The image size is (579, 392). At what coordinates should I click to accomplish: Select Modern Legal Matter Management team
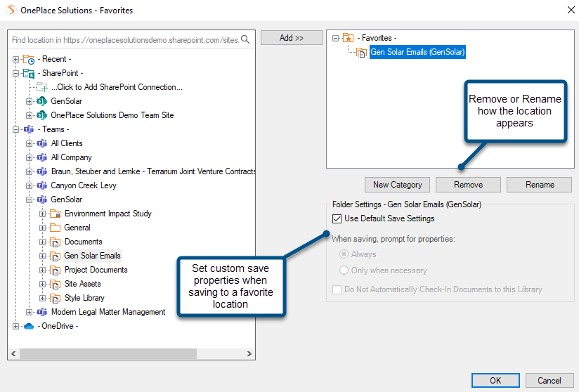(108, 312)
